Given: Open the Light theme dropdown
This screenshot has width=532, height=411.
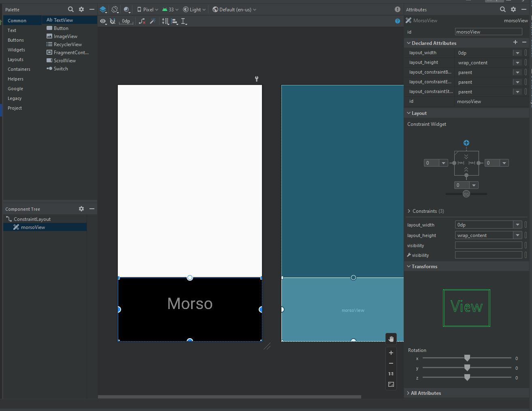Looking at the screenshot, I should pyautogui.click(x=194, y=9).
